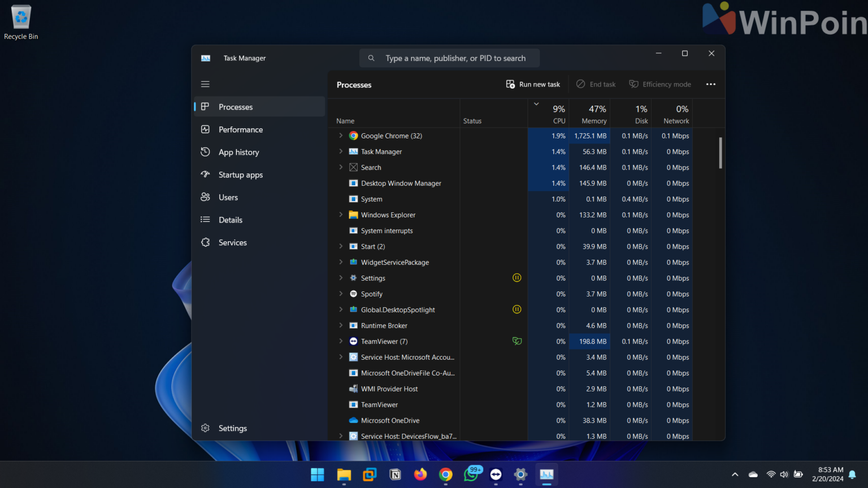
Task: Expand the Google Chrome (32) process group
Action: point(340,136)
